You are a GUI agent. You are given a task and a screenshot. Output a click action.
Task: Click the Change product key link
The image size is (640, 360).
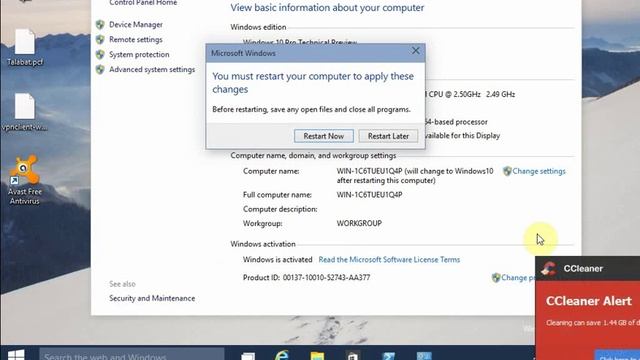coord(518,278)
